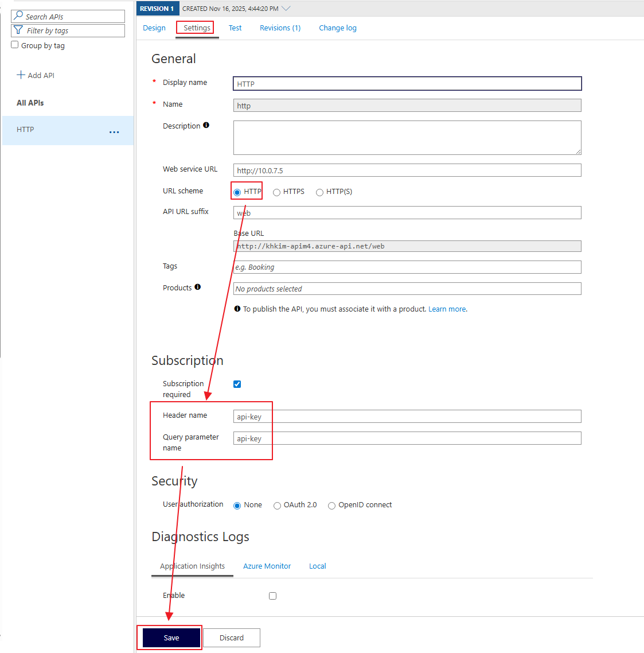Select the HTTP API in list

[68, 130]
